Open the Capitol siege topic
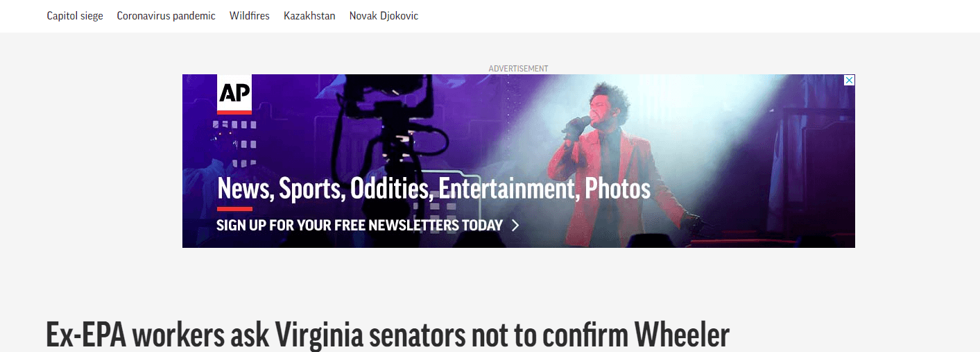This screenshot has height=352, width=980. point(75,15)
